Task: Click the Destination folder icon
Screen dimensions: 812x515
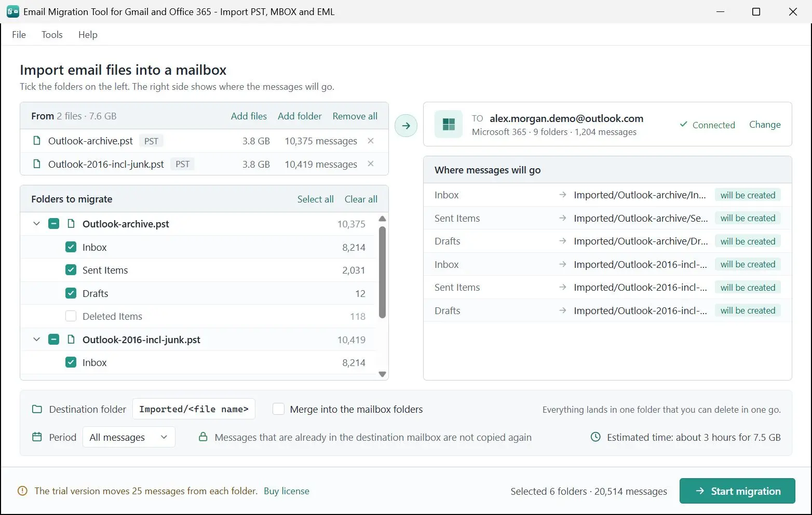Action: (x=37, y=409)
